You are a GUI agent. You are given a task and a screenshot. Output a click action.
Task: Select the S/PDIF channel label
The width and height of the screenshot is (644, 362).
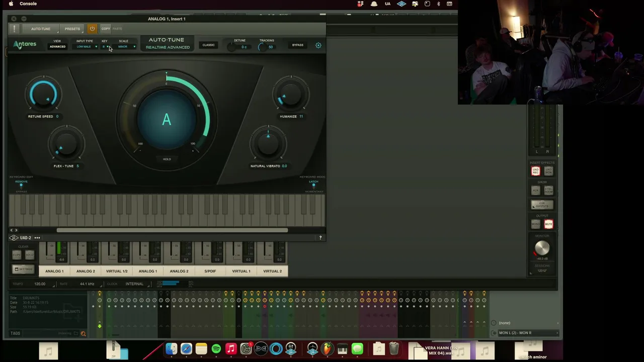click(x=210, y=271)
